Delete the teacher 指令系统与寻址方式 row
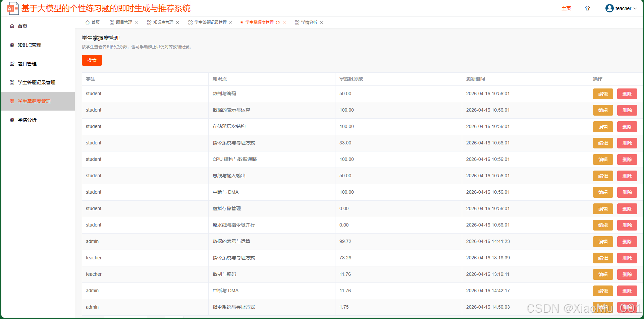The width and height of the screenshot is (644, 319). 627,258
